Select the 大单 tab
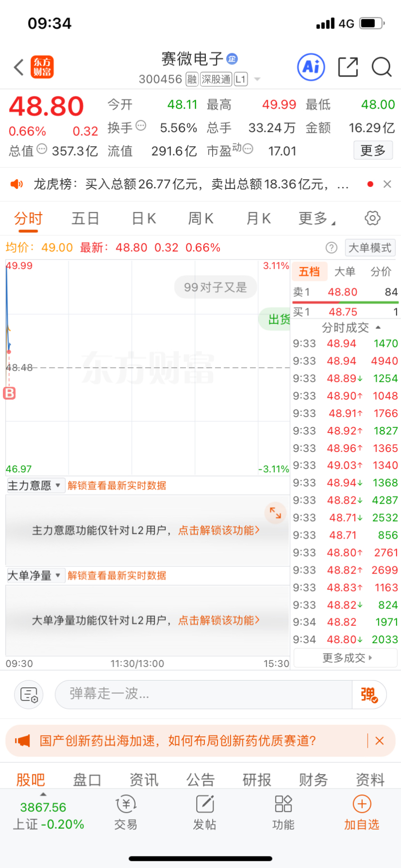Screen dimensions: 401x868 [345, 272]
